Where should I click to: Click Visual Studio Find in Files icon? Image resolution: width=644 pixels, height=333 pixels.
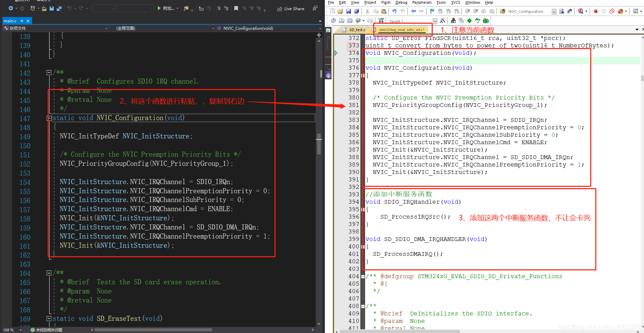tap(186, 8)
